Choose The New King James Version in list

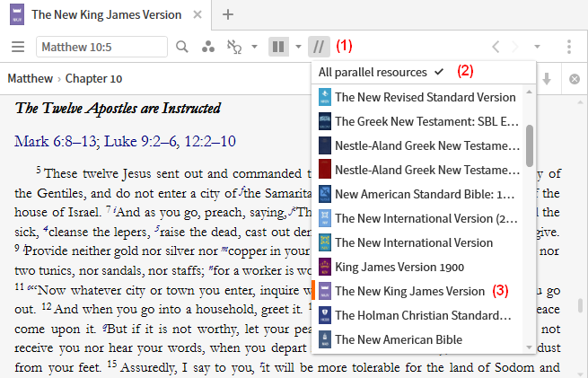(x=419, y=291)
